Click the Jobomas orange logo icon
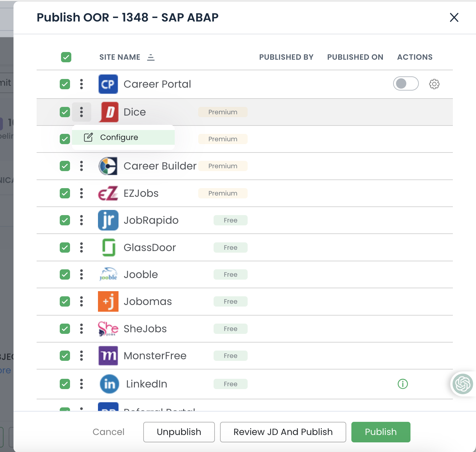Image resolution: width=476 pixels, height=452 pixels. tap(108, 301)
